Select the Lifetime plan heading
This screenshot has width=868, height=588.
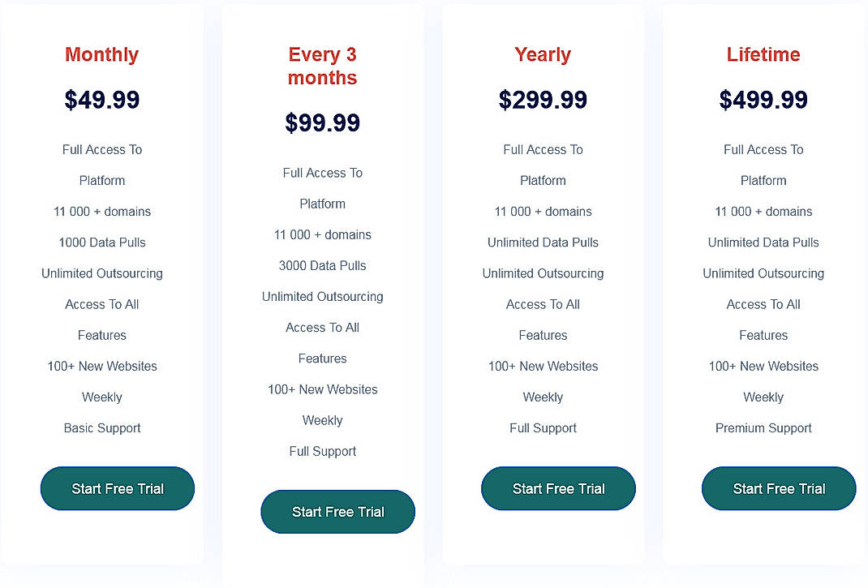(763, 54)
